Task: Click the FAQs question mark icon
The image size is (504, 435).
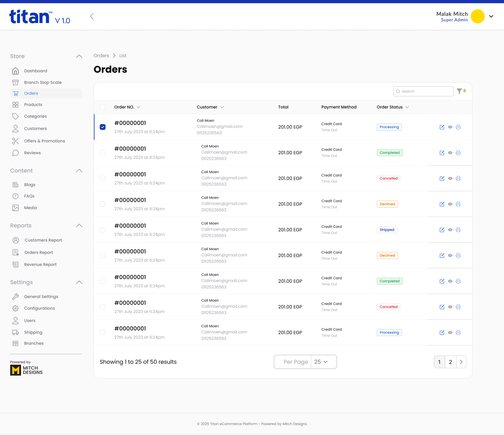Action: [x=15, y=196]
